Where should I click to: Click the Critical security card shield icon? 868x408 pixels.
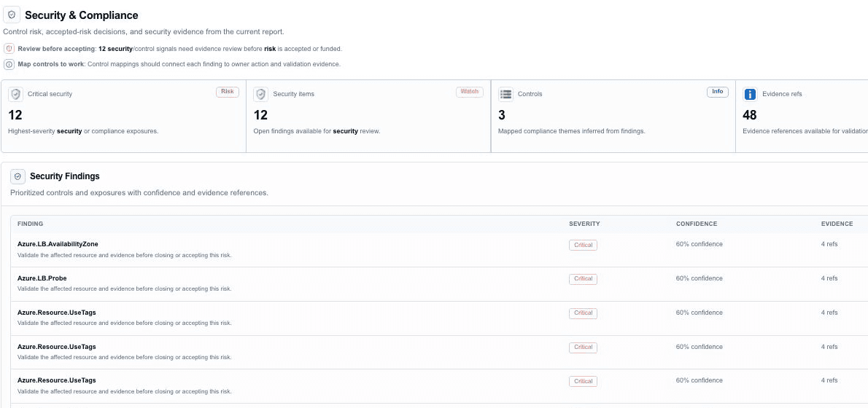click(15, 94)
